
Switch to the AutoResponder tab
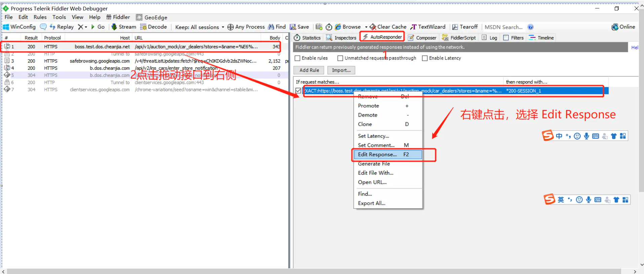(x=382, y=37)
